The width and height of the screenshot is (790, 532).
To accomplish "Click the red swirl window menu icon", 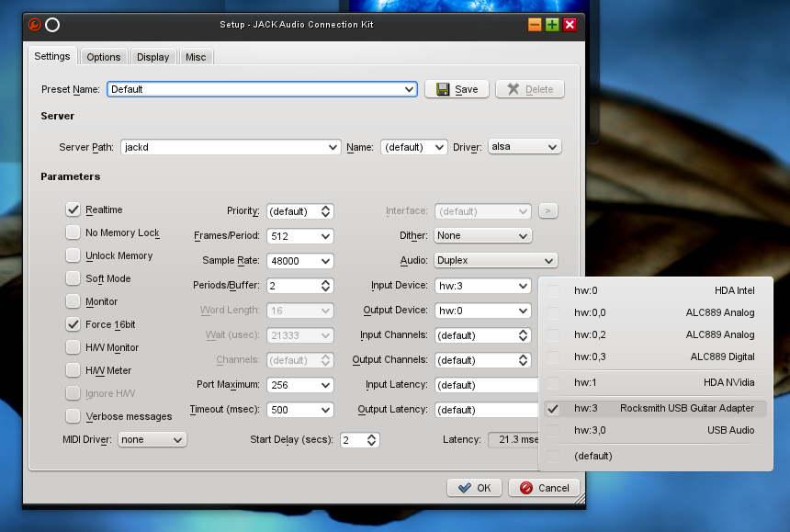I will coord(35,25).
